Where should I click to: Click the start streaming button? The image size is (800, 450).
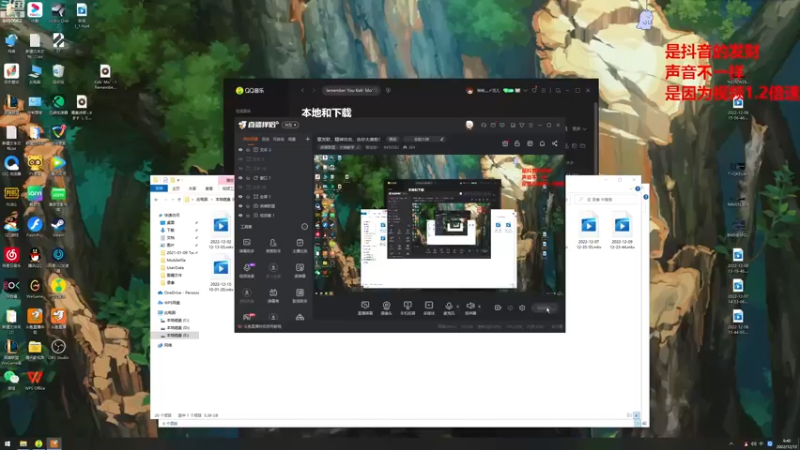click(544, 308)
